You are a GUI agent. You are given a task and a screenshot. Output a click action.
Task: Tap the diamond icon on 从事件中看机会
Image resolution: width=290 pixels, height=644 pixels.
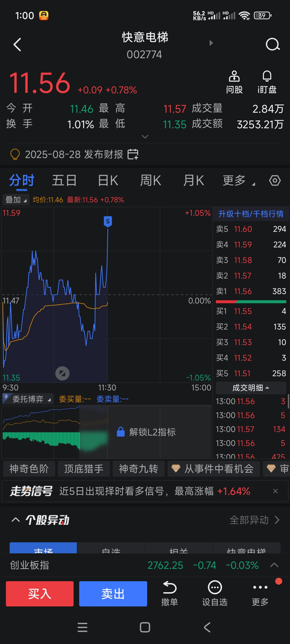pyautogui.click(x=176, y=469)
